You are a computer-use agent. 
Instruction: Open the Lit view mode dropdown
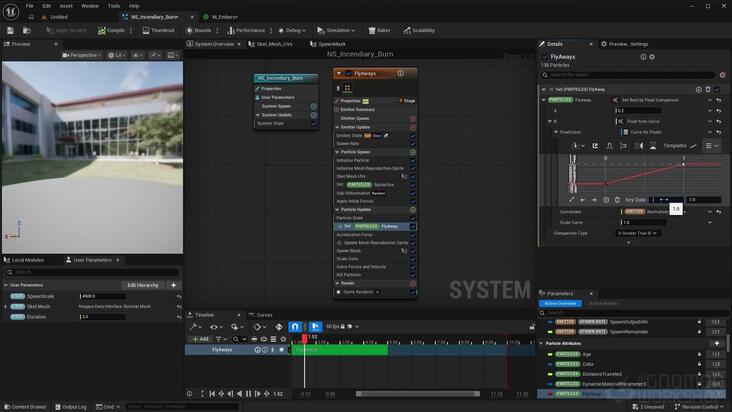(117, 55)
